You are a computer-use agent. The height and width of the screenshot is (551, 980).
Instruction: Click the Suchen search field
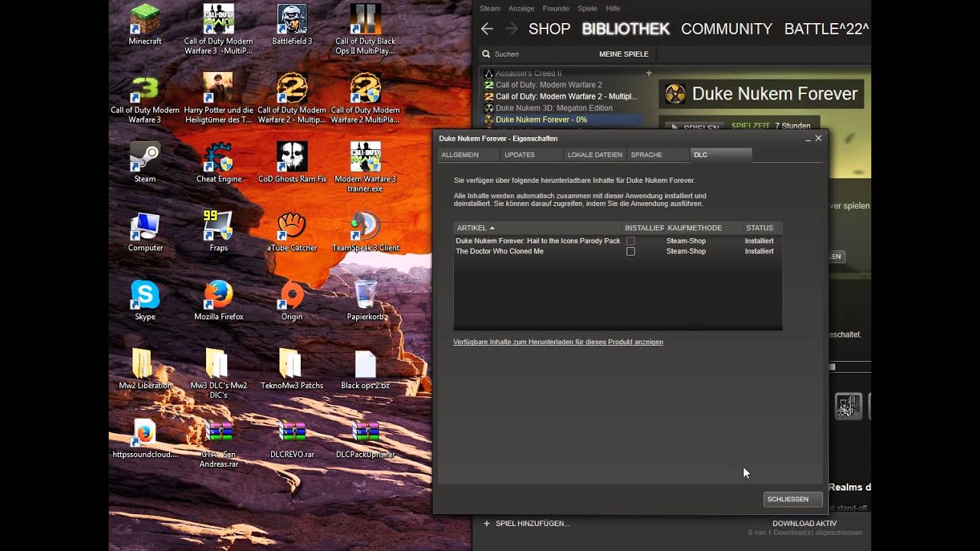point(536,54)
